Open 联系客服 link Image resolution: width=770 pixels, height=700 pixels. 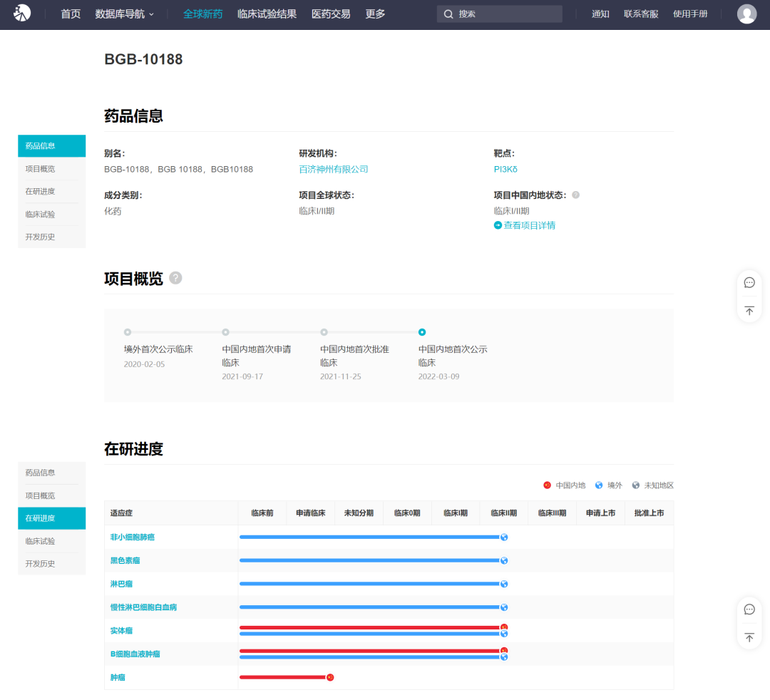(x=641, y=14)
